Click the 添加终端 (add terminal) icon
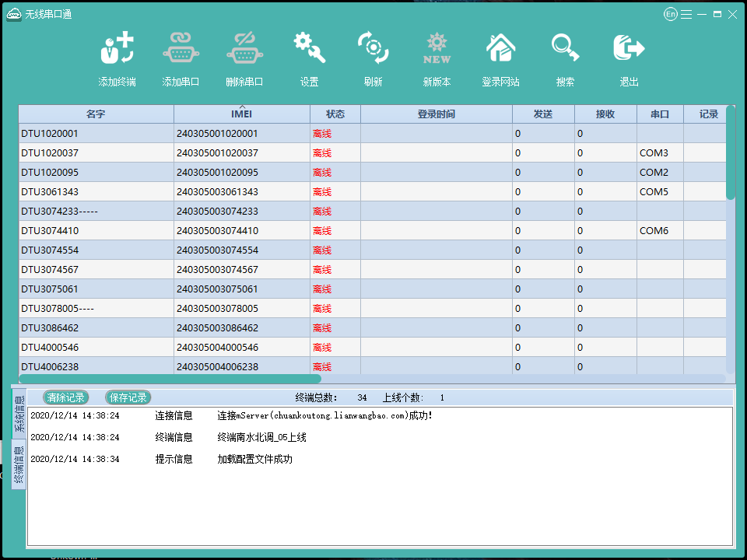Image resolution: width=747 pixels, height=560 pixels. [117, 47]
